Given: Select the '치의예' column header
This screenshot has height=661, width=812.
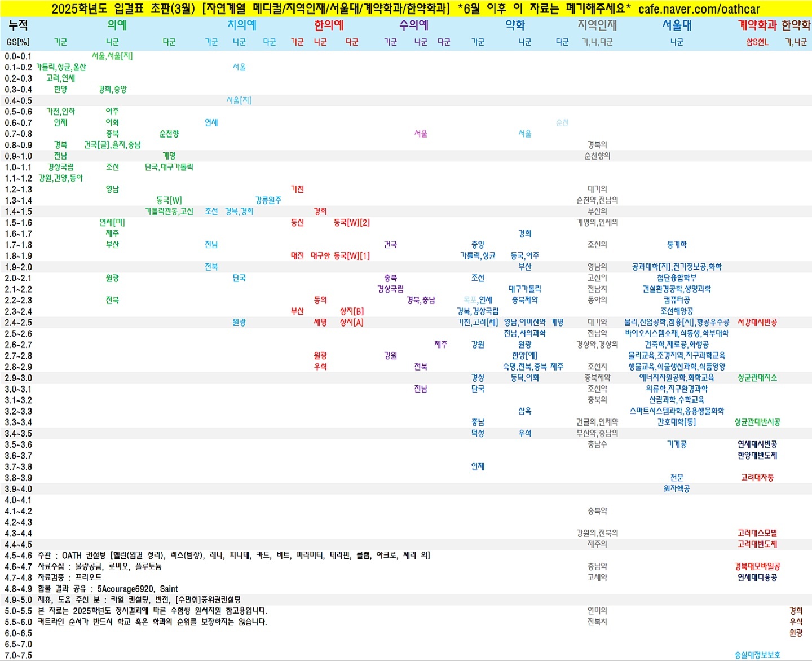Looking at the screenshot, I should pos(242,25).
